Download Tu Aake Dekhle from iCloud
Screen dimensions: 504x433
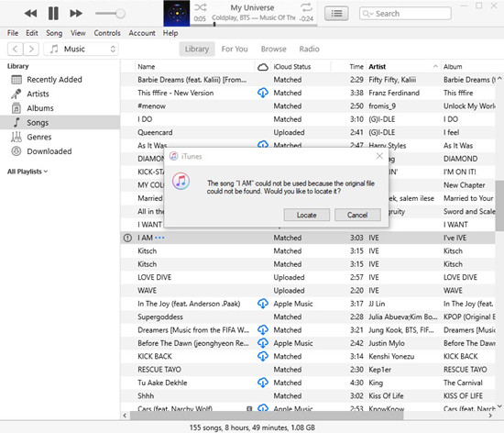[263, 383]
